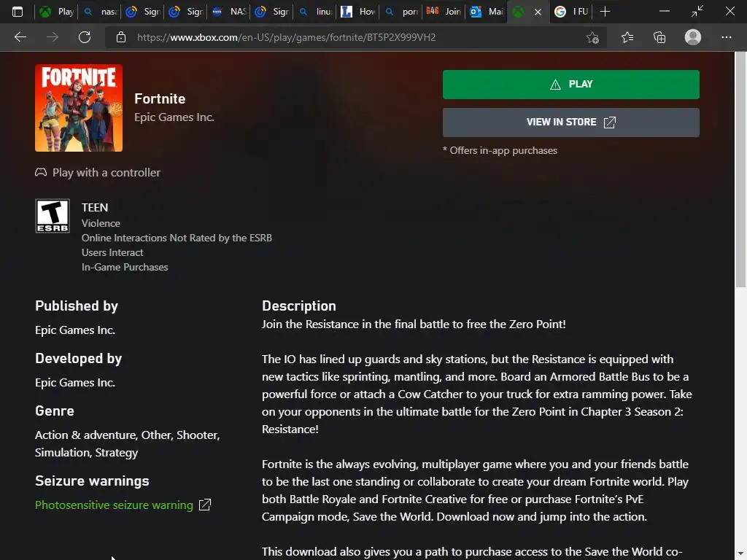Switch to the nasa search tab
This screenshot has width=747, height=560.
[99, 12]
